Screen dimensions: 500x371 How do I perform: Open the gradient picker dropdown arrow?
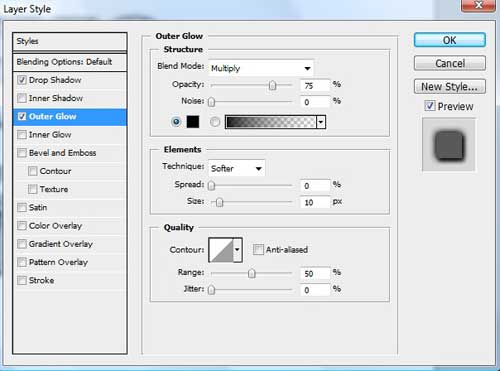click(321, 122)
